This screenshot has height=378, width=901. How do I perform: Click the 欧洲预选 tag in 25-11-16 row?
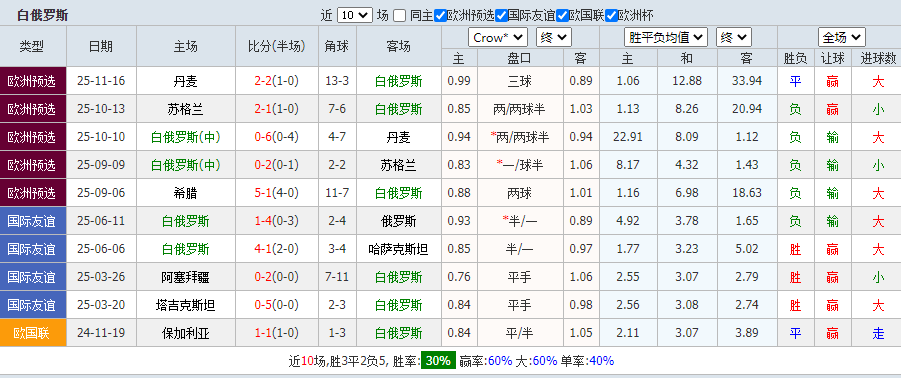[x=33, y=81]
